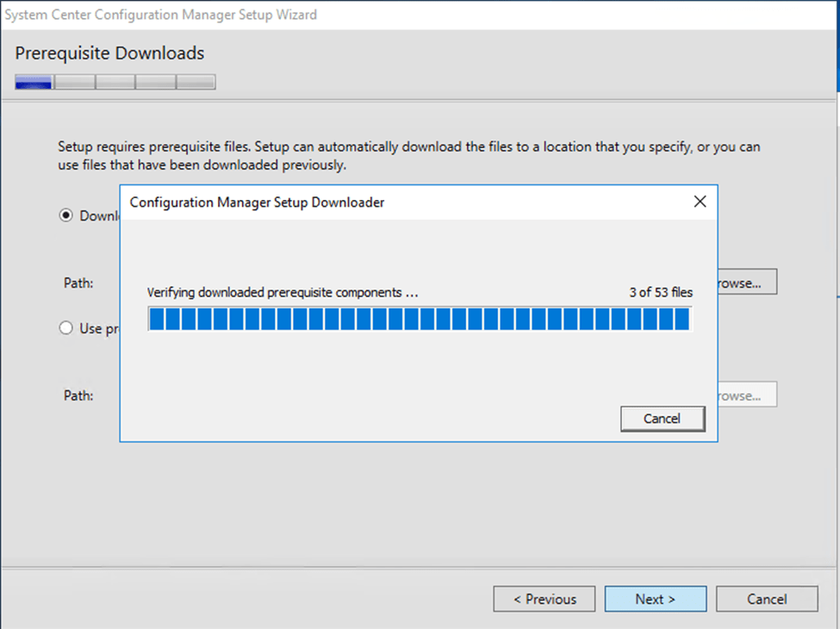Click the last wizard step indicator segment
Image resolution: width=840 pixels, height=629 pixels.
coord(196,83)
